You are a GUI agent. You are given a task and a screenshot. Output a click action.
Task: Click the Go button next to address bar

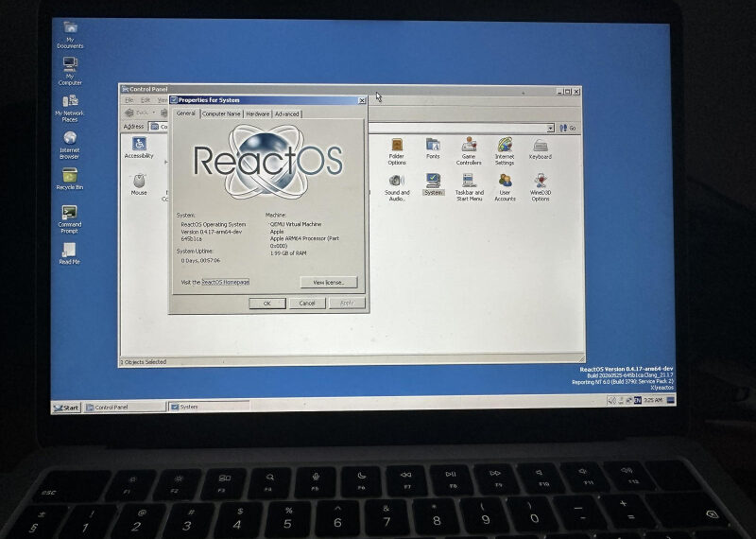coord(568,129)
